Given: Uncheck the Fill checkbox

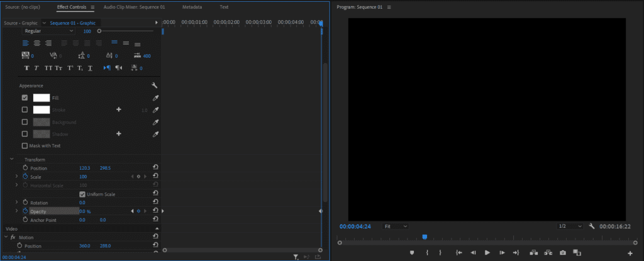Looking at the screenshot, I should coord(25,98).
